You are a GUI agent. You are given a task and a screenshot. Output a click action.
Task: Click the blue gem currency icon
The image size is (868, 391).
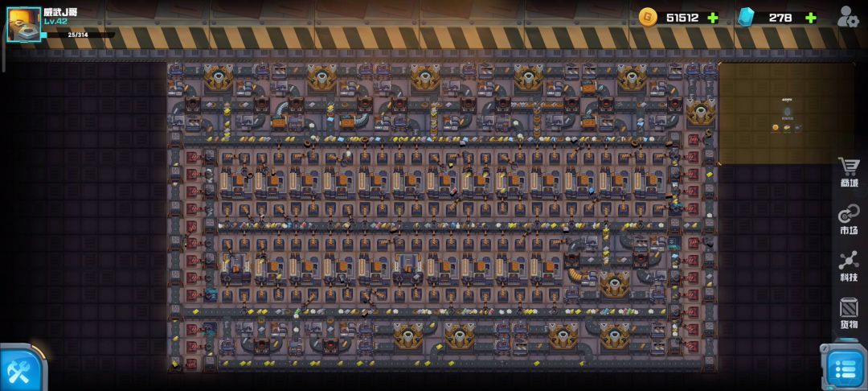point(747,17)
